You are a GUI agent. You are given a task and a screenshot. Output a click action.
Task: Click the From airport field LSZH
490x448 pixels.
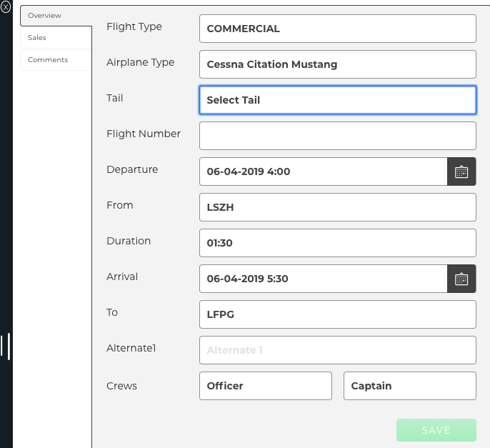pos(337,207)
